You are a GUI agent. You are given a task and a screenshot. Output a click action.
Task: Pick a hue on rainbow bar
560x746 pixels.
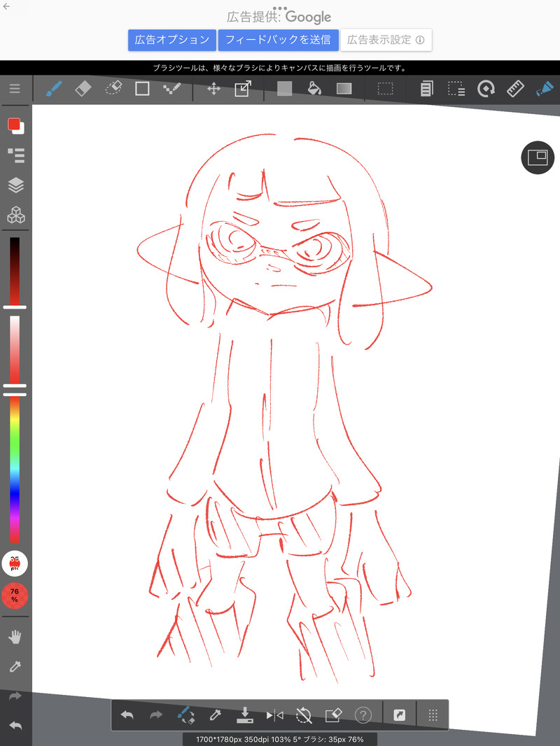point(15,469)
